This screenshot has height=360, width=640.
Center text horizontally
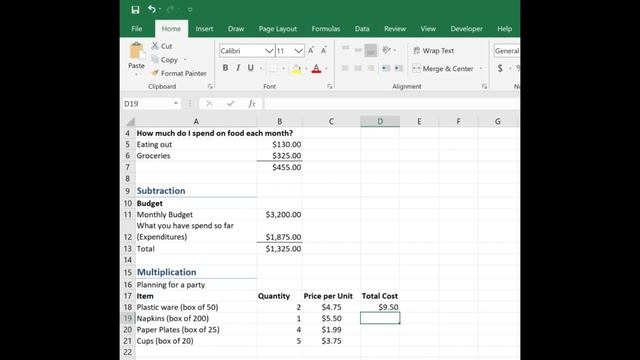pyautogui.click(x=358, y=68)
